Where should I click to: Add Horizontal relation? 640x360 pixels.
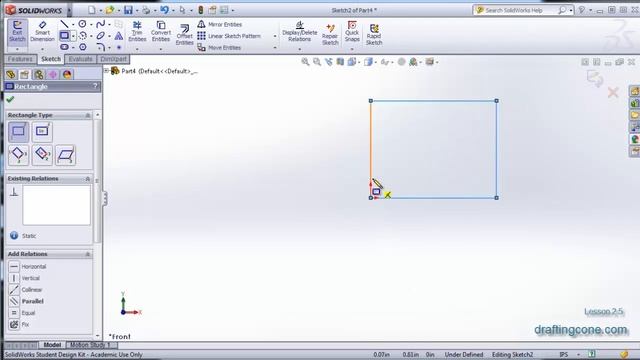tap(28, 267)
